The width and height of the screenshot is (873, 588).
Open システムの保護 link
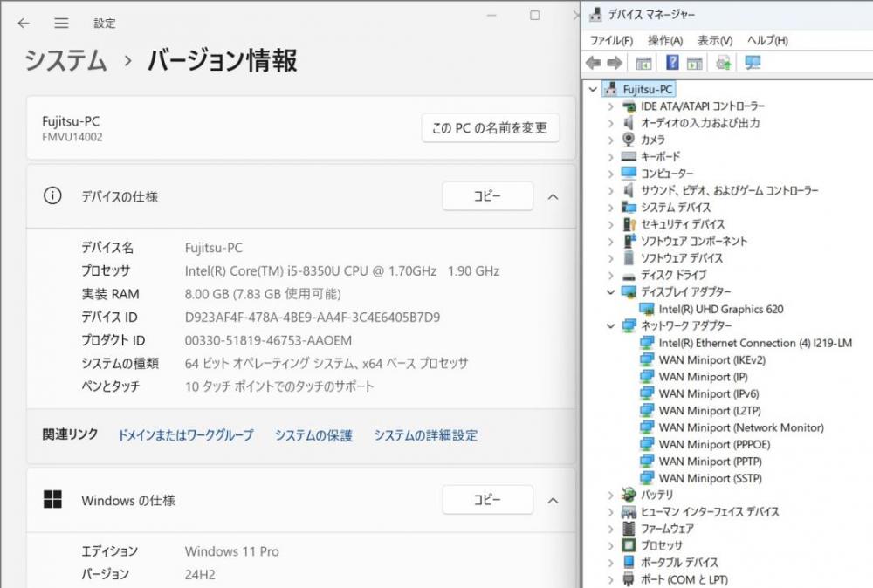[313, 435]
